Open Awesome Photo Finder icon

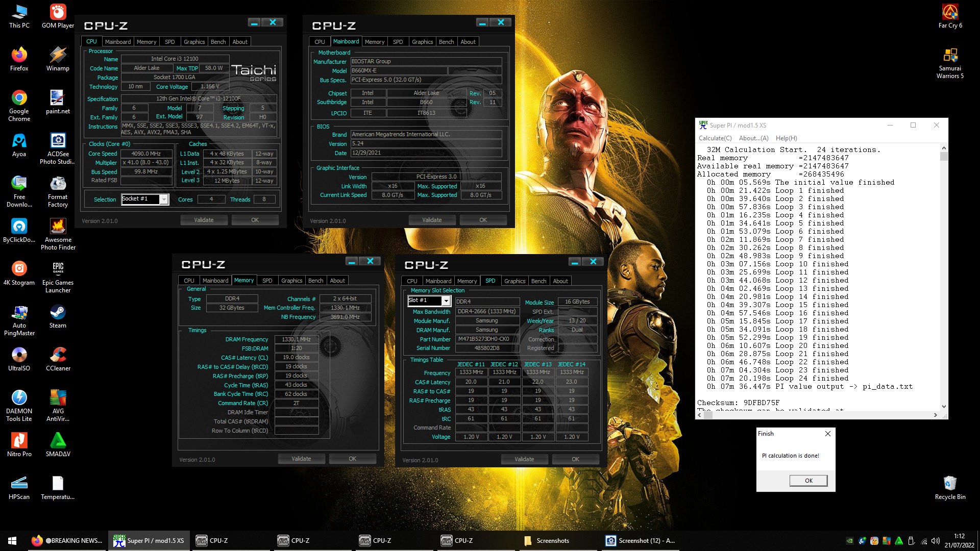(58, 234)
